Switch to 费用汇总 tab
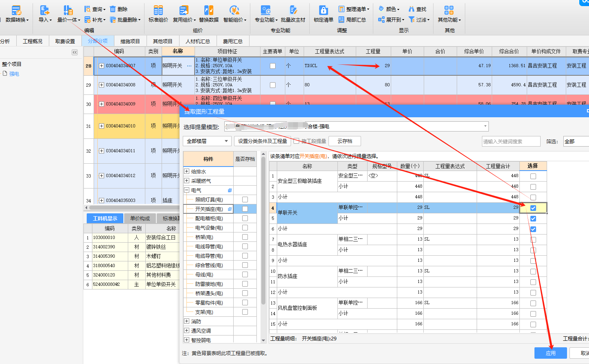 pos(233,41)
